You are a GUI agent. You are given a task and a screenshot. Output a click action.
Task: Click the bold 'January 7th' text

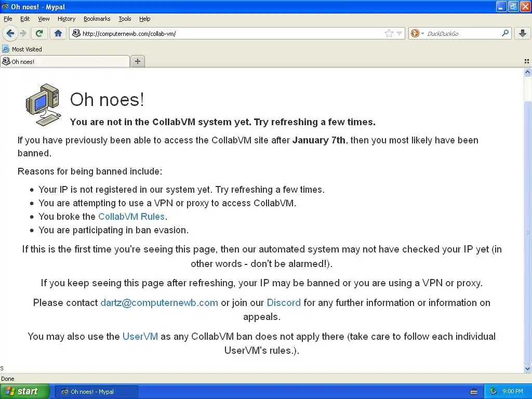318,140
